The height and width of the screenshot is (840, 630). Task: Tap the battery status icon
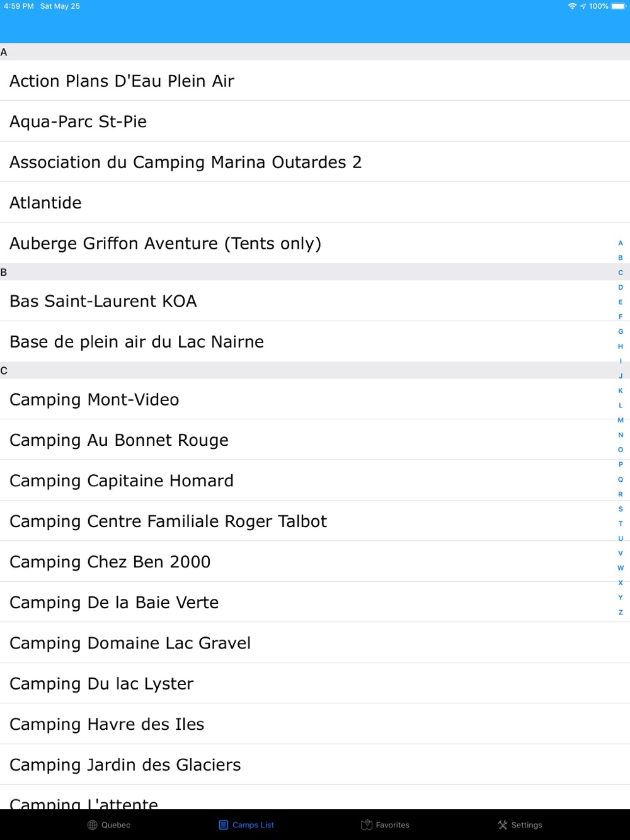[618, 6]
